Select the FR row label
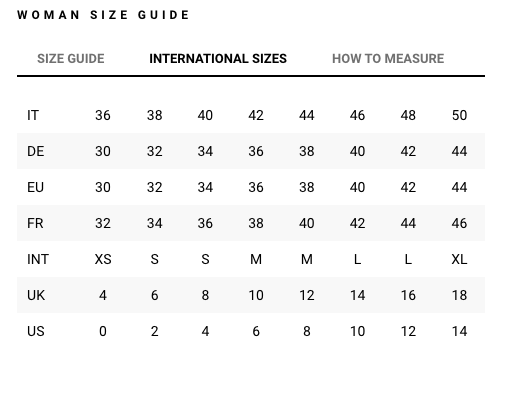 pos(35,223)
